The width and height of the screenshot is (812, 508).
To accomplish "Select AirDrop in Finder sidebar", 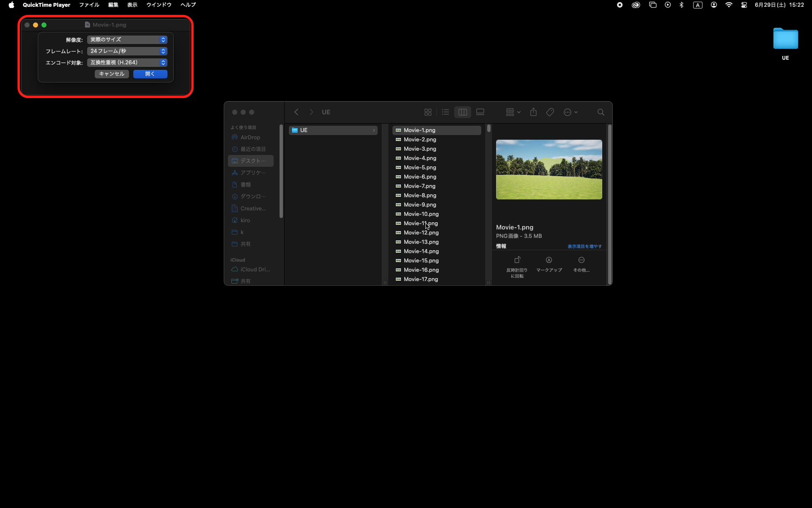I will (251, 138).
